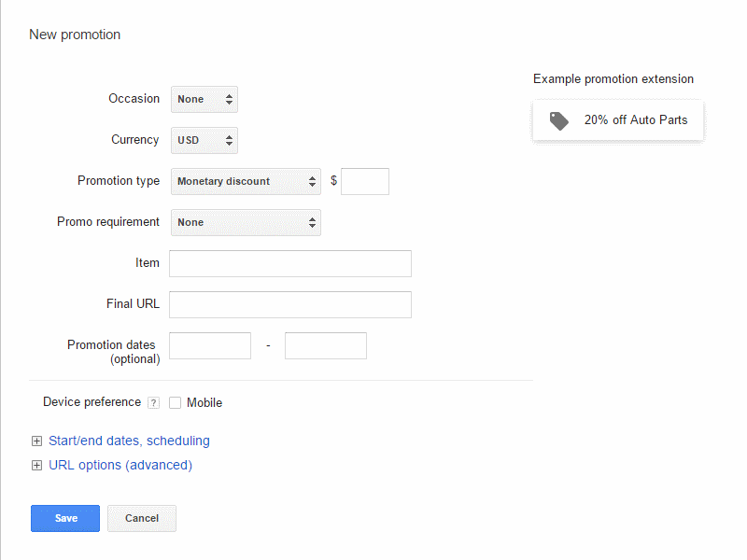Click the dollar amount input field
The image size is (747, 560).
point(365,181)
